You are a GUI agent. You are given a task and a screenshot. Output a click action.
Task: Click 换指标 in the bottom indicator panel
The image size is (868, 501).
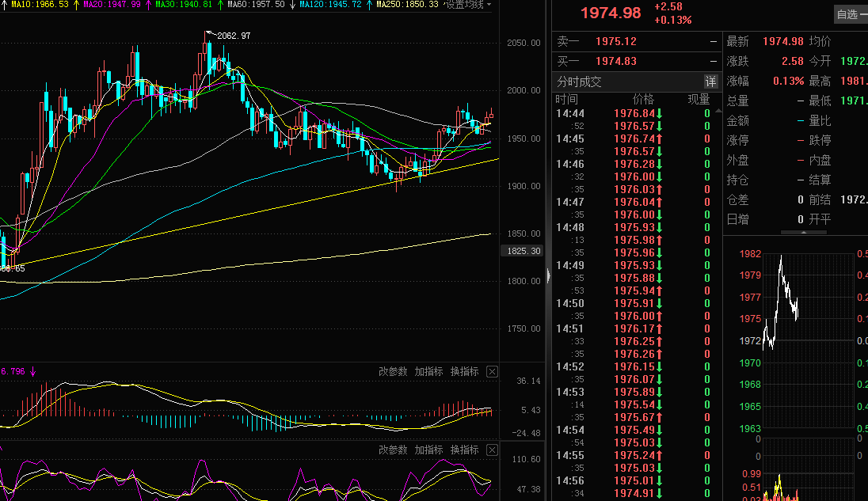pyautogui.click(x=464, y=450)
